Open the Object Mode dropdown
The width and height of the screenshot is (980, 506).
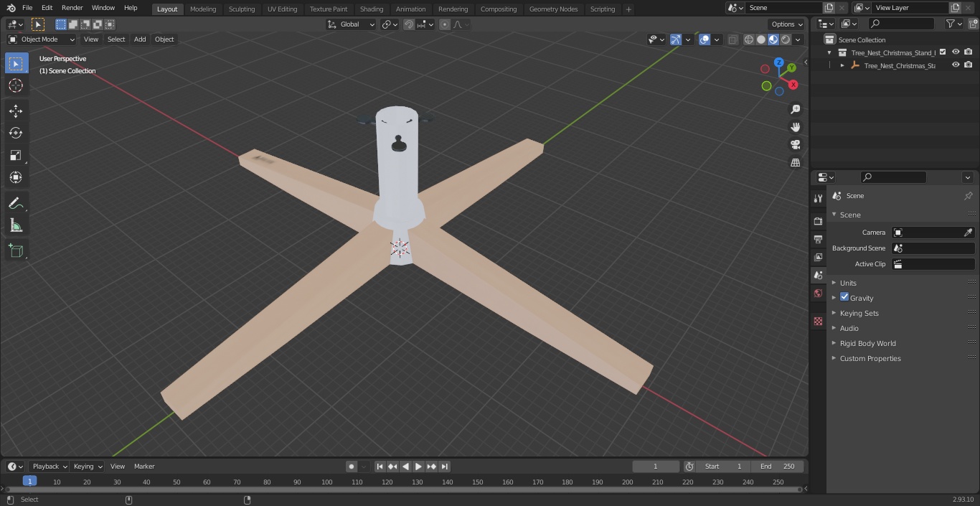(x=42, y=39)
